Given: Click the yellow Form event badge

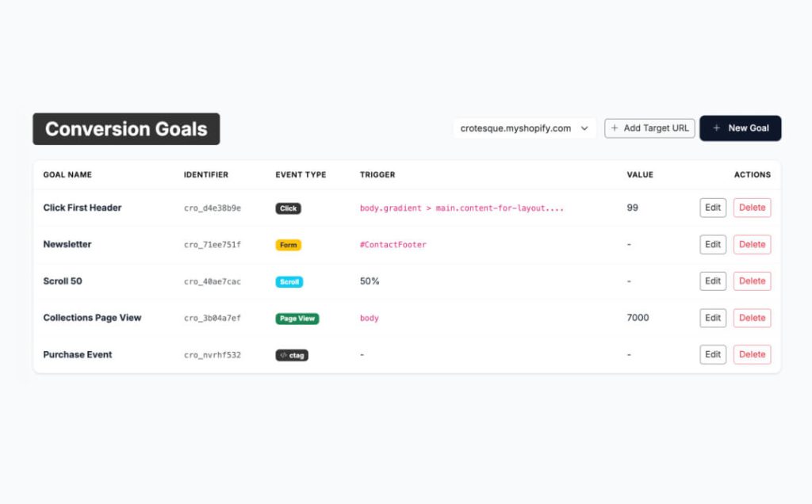Looking at the screenshot, I should pos(289,245).
